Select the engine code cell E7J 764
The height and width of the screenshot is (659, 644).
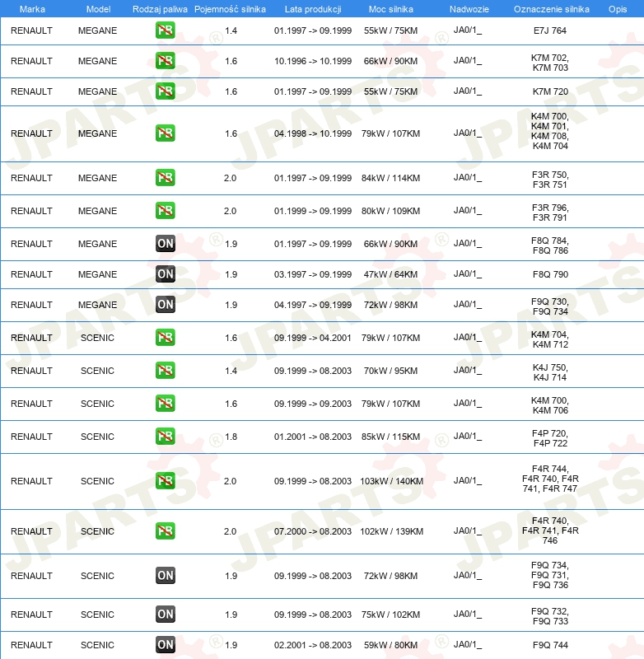pos(550,30)
